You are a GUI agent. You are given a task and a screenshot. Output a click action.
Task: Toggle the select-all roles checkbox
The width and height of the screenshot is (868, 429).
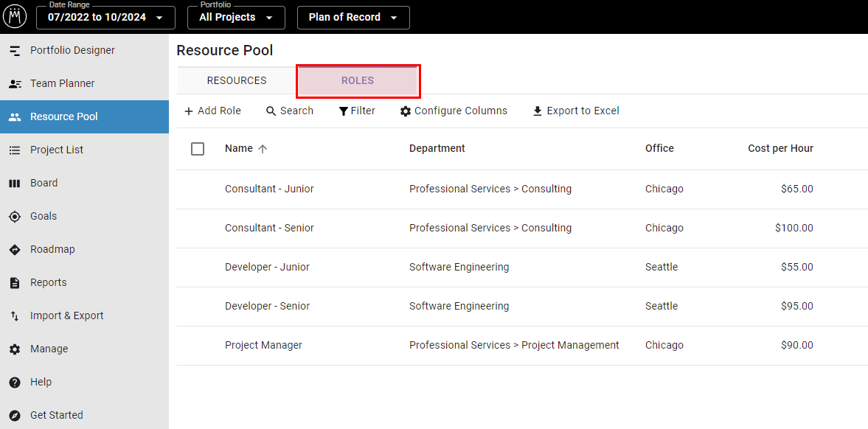coord(198,149)
